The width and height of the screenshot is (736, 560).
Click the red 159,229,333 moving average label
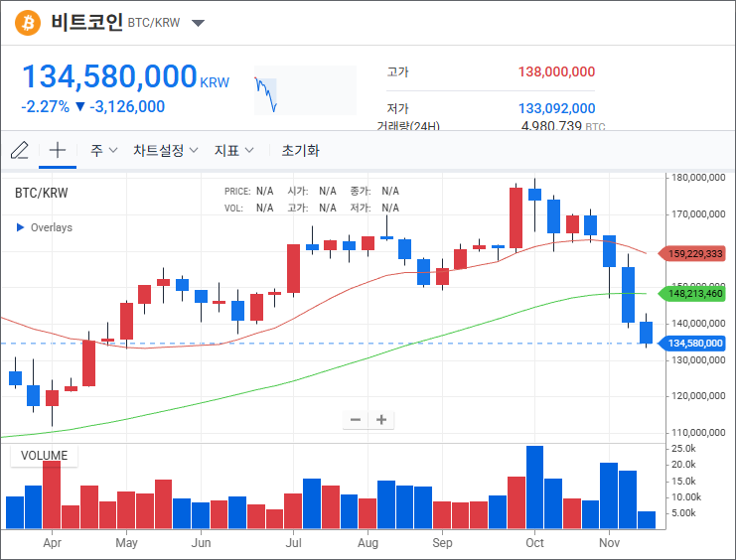click(691, 254)
